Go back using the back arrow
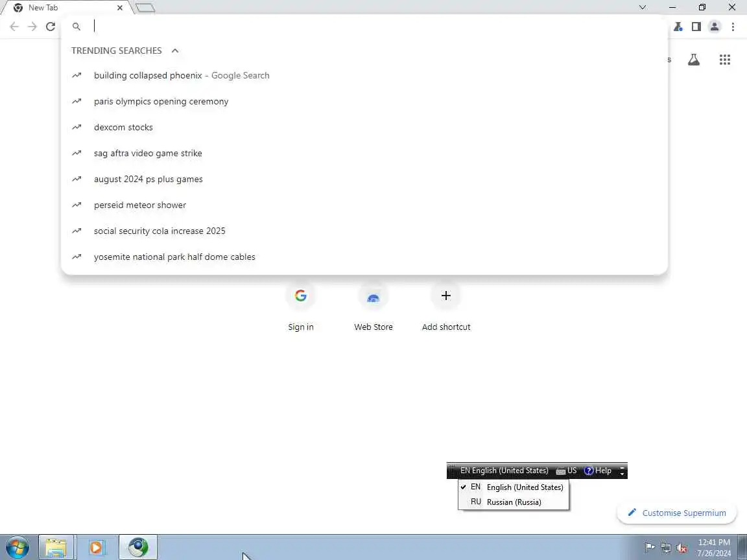The width and height of the screenshot is (747, 560). pyautogui.click(x=14, y=27)
